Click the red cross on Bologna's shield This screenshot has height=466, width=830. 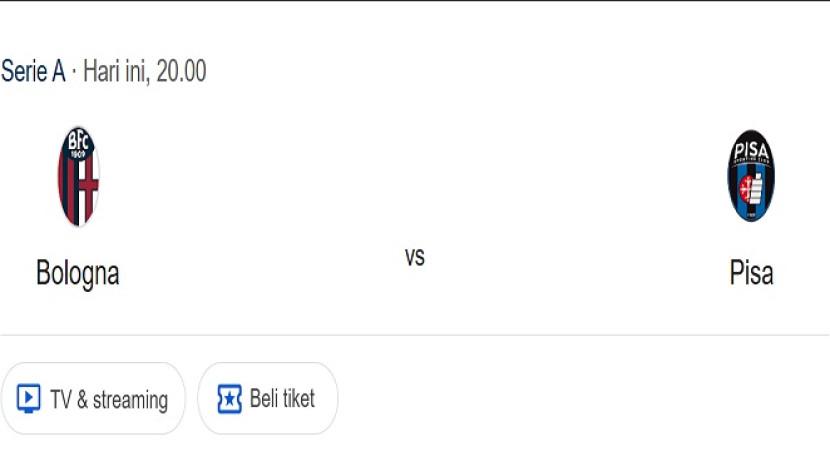[87, 188]
